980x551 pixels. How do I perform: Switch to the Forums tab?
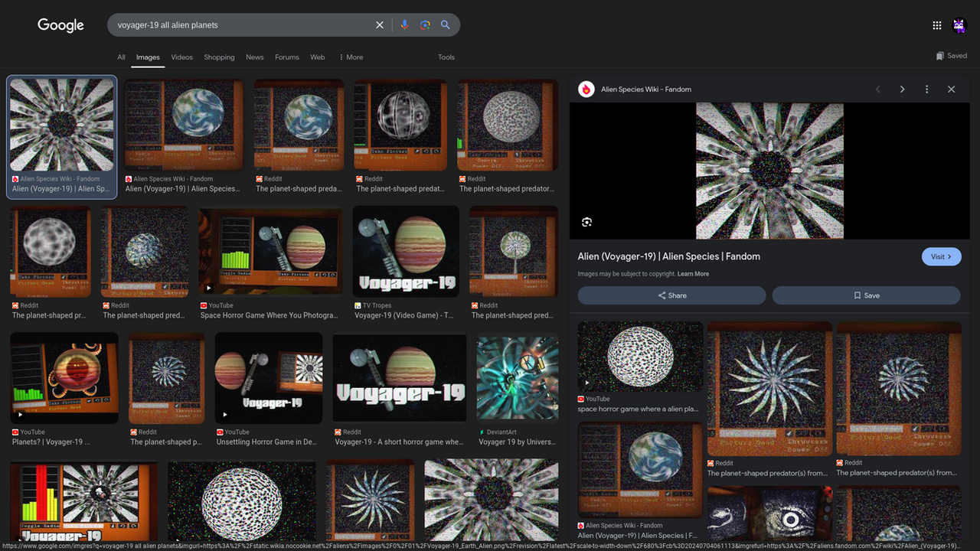pyautogui.click(x=287, y=57)
